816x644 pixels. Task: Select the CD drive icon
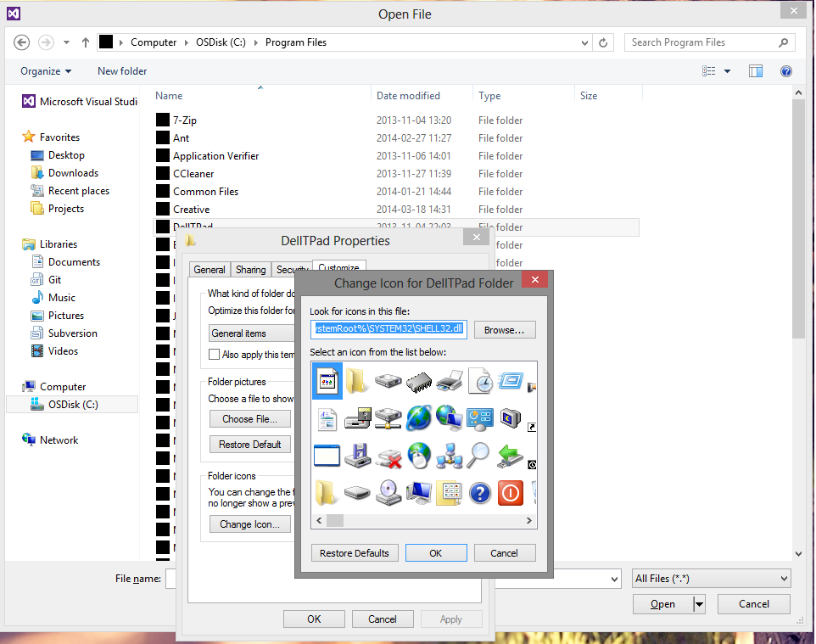coord(388,493)
